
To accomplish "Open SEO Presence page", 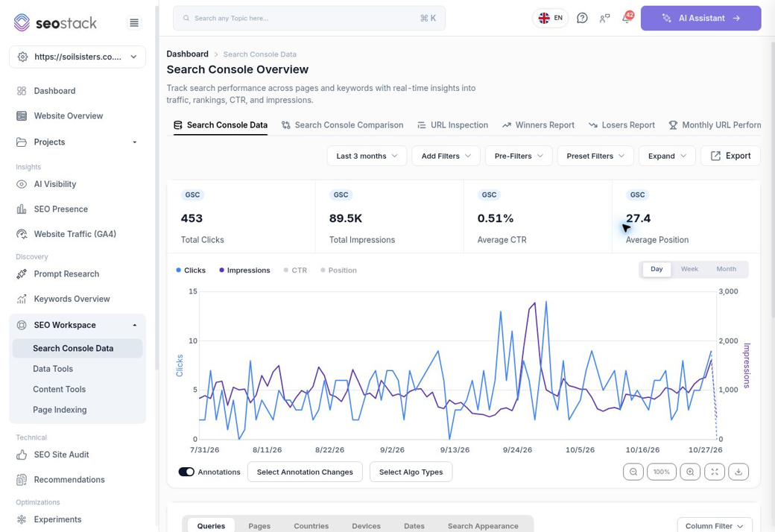I will [x=61, y=209].
